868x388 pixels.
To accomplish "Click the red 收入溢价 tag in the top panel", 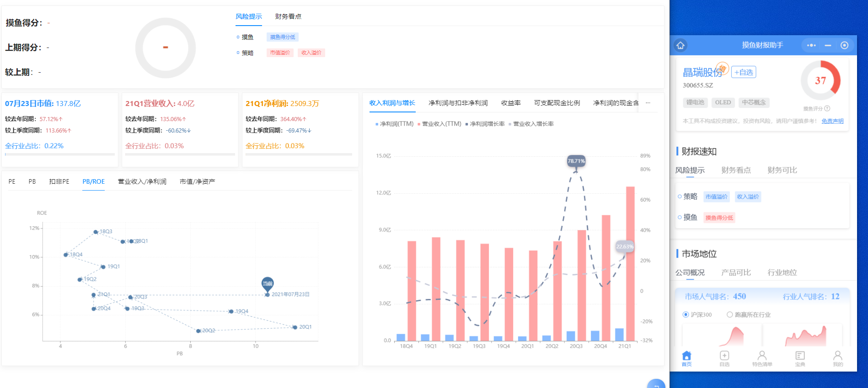I will coord(311,53).
